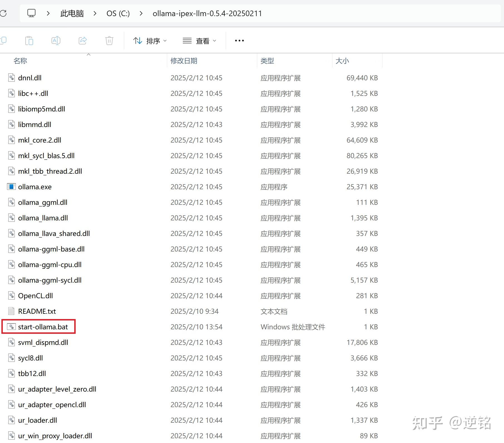Image resolution: width=504 pixels, height=443 pixels.
Task: Click the share toolbar icon
Action: point(83,41)
